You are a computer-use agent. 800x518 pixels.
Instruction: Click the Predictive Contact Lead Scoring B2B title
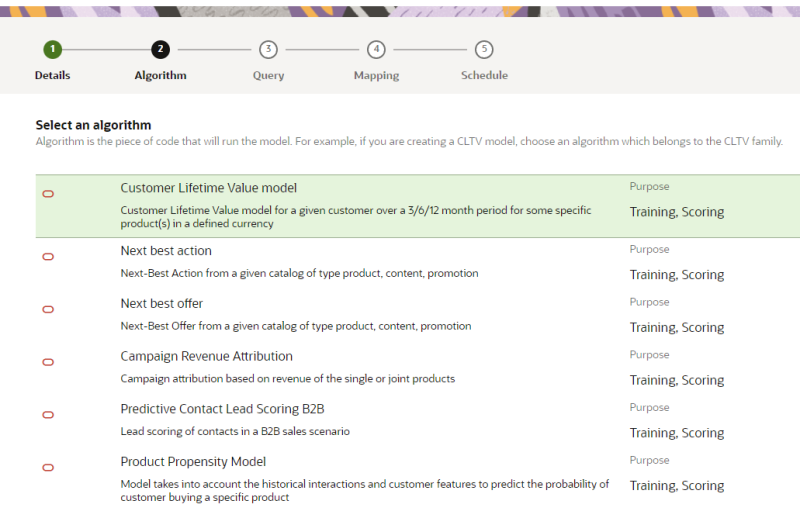222,409
